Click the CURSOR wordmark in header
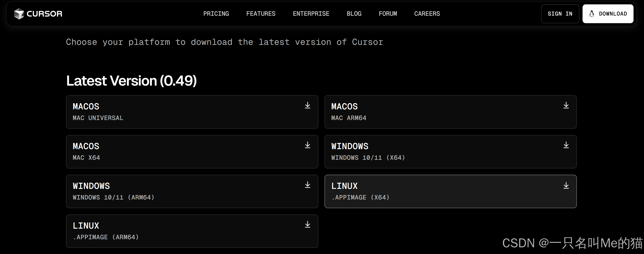Image resolution: width=644 pixels, height=254 pixels. (45, 14)
